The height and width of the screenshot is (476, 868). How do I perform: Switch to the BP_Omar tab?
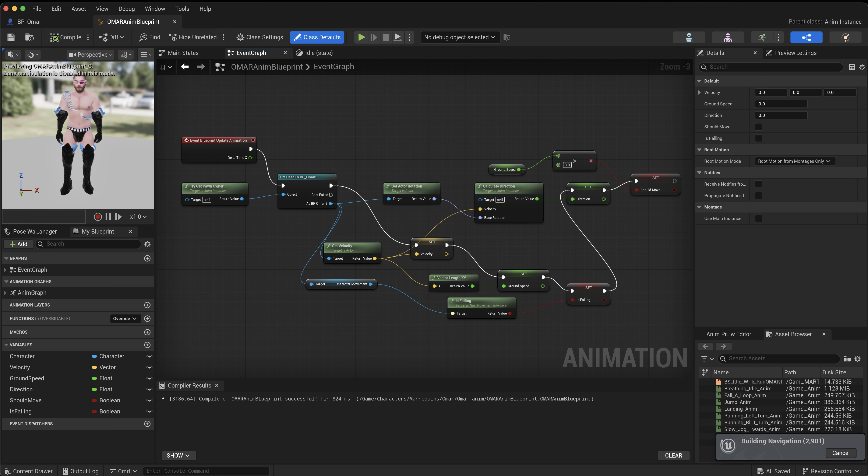29,22
